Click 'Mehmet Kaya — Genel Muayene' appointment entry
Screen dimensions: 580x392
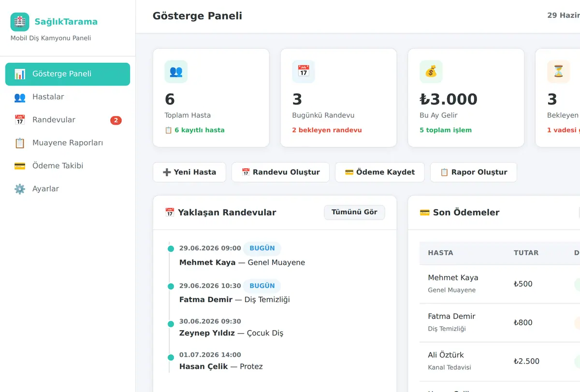[x=242, y=262]
